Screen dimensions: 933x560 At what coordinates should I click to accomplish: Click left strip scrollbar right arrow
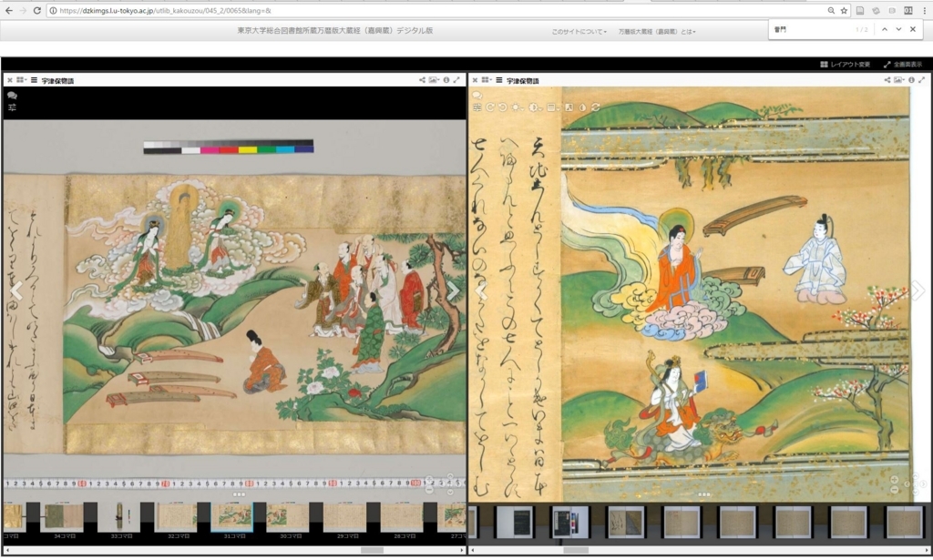point(462,551)
